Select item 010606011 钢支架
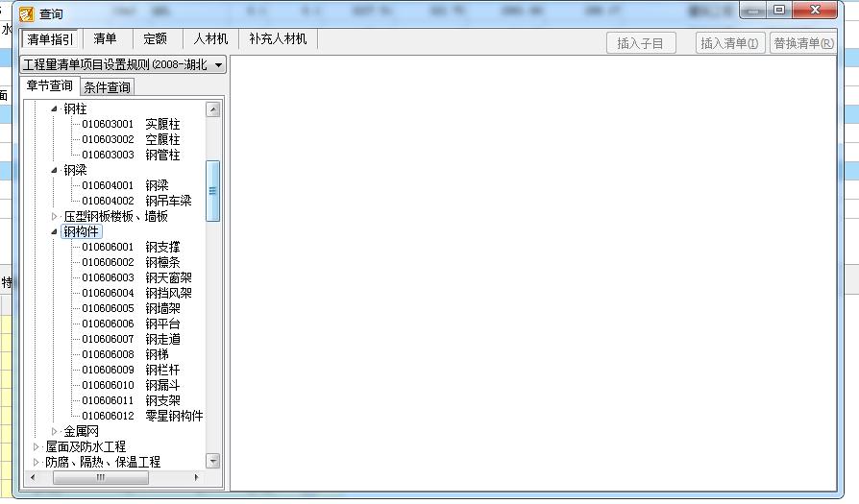 (x=131, y=400)
